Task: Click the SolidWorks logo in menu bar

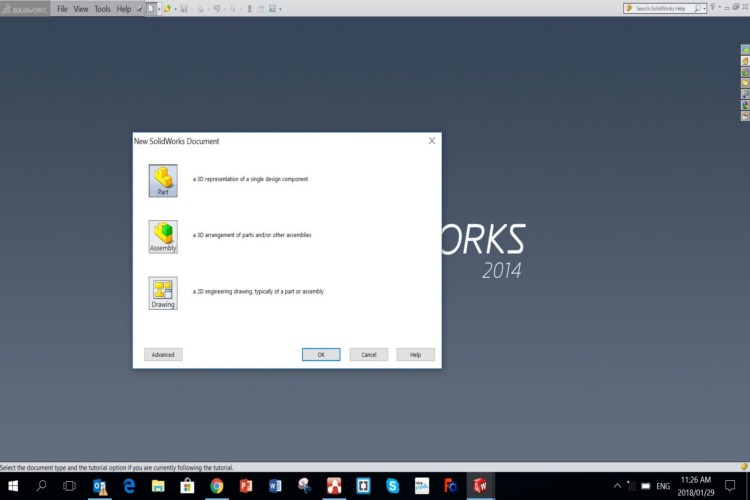Action: pyautogui.click(x=25, y=9)
